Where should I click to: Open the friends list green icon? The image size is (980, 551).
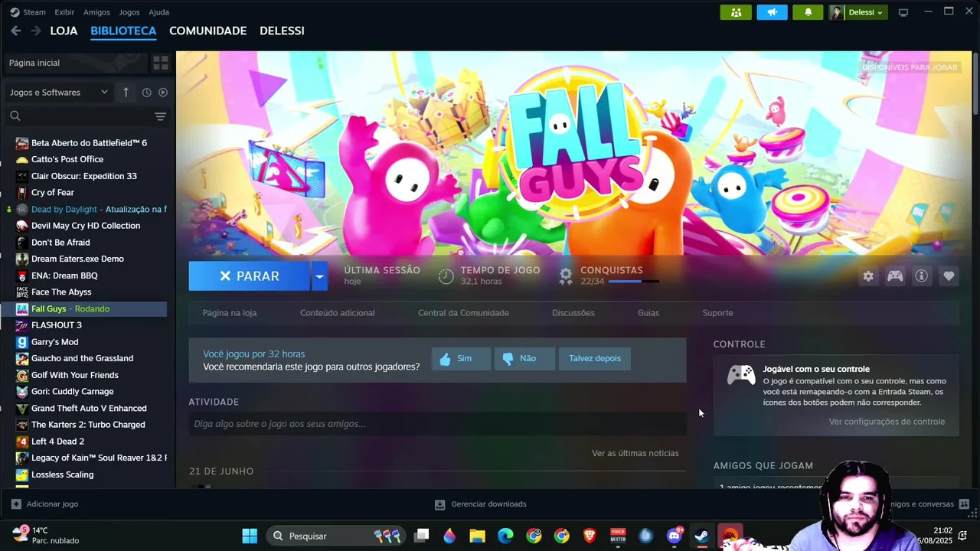click(x=736, y=12)
